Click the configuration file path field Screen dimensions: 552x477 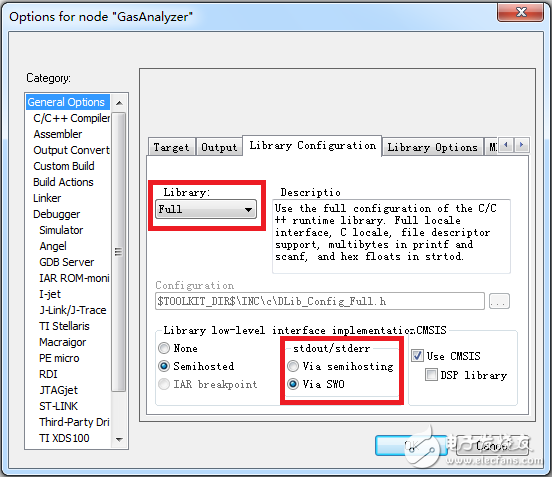coord(320,301)
